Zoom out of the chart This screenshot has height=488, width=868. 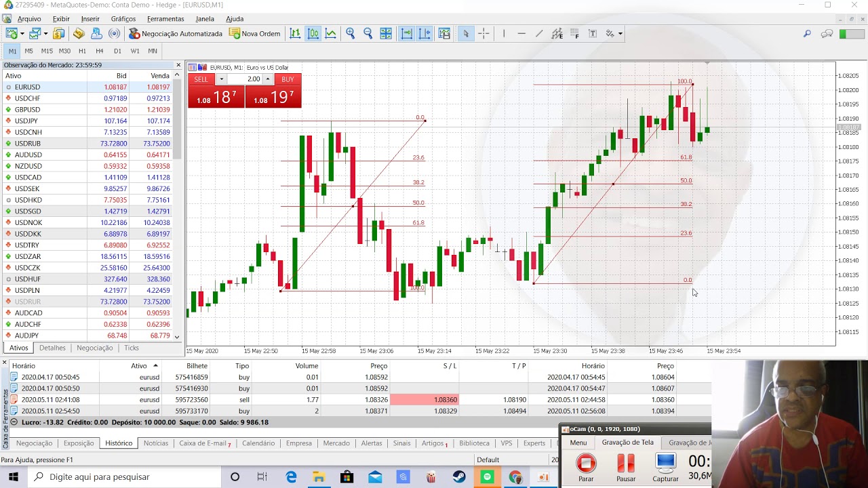pos(368,33)
